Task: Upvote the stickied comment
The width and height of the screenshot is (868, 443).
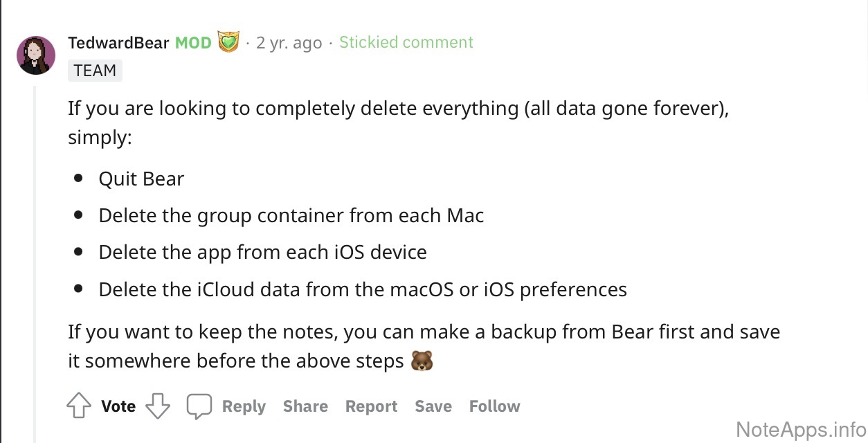Action: click(x=78, y=406)
